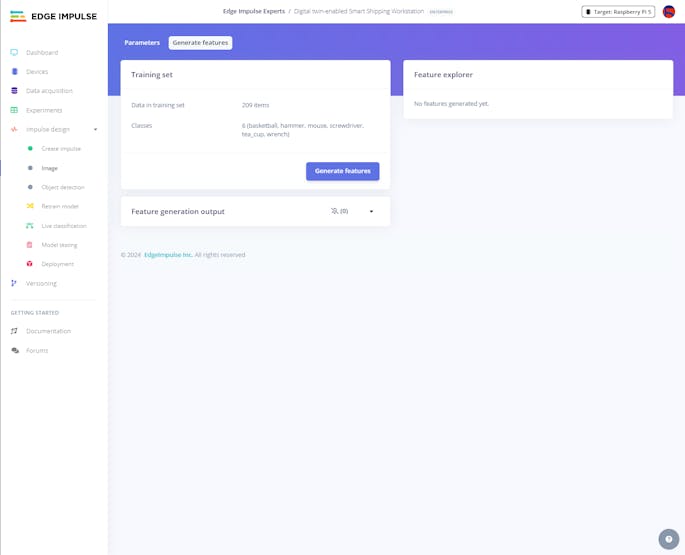Open Create impulse step
685x555 pixels.
(x=61, y=149)
